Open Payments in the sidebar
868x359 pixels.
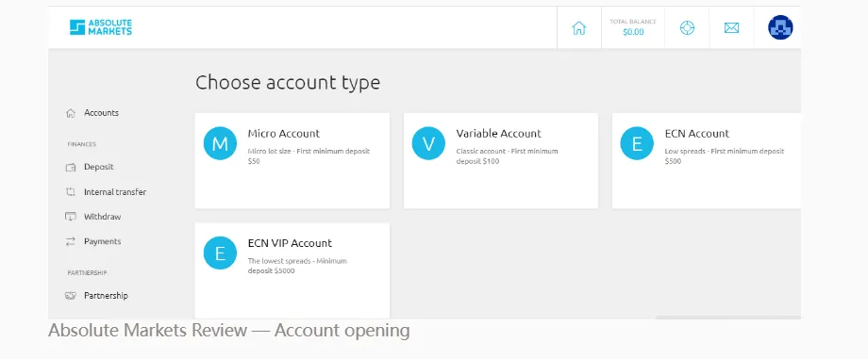103,241
